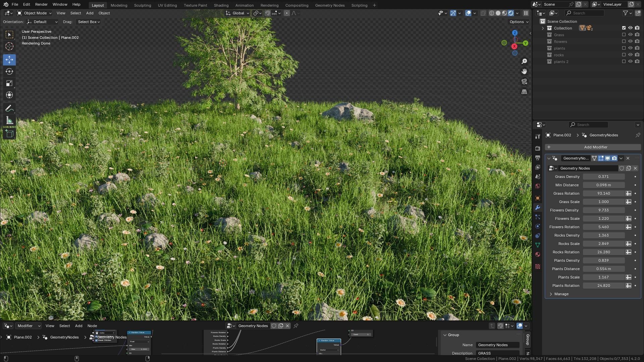The width and height of the screenshot is (644, 362).
Task: Activate the Rotate tool
Action: [x=9, y=71]
